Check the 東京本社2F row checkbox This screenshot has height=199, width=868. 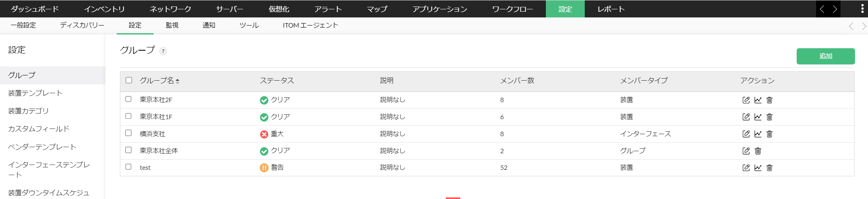coord(128,99)
